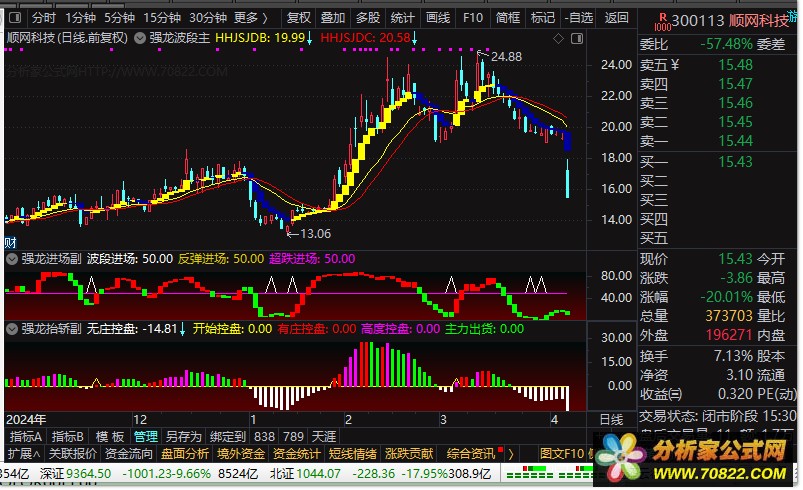Viewport: 803px width, 490px height.
Task: Select the 30分钟 period
Action: [x=207, y=18]
